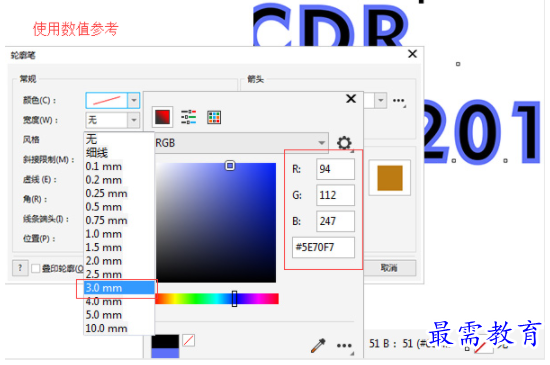Select 0.25 mm outline width
Image resolution: width=550 pixels, height=365 pixels.
(119, 194)
